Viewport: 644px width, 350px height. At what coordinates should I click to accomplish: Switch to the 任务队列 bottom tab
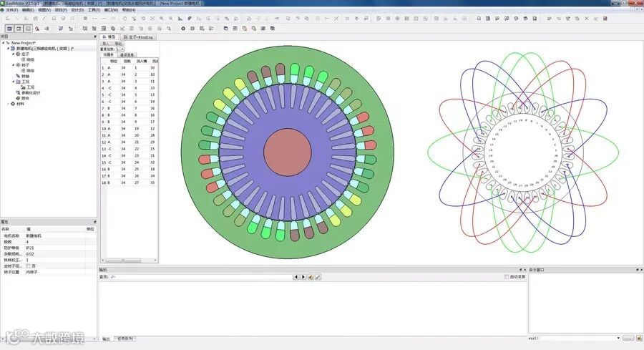pos(125,339)
